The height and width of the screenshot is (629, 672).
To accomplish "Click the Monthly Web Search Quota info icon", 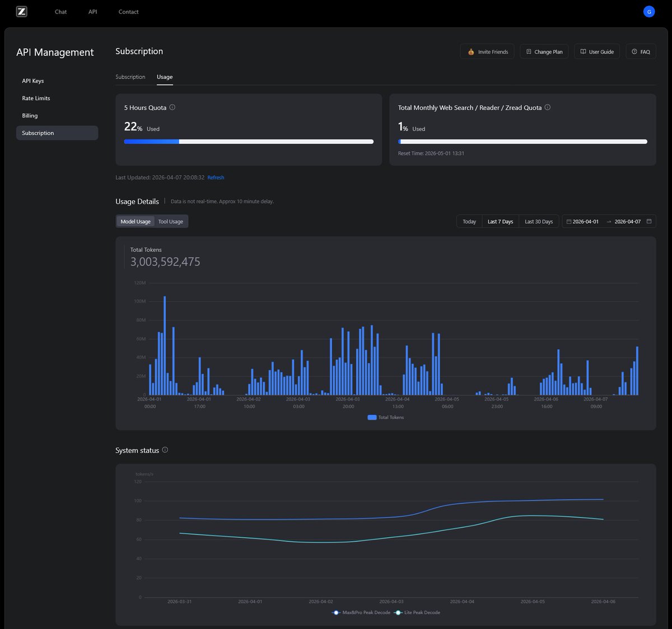I will pyautogui.click(x=548, y=107).
